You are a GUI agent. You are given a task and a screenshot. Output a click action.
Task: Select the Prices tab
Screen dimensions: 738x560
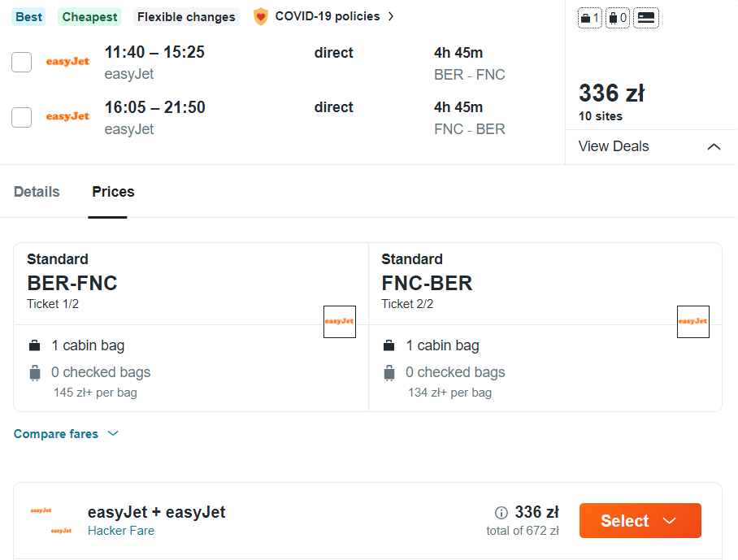[x=113, y=192]
